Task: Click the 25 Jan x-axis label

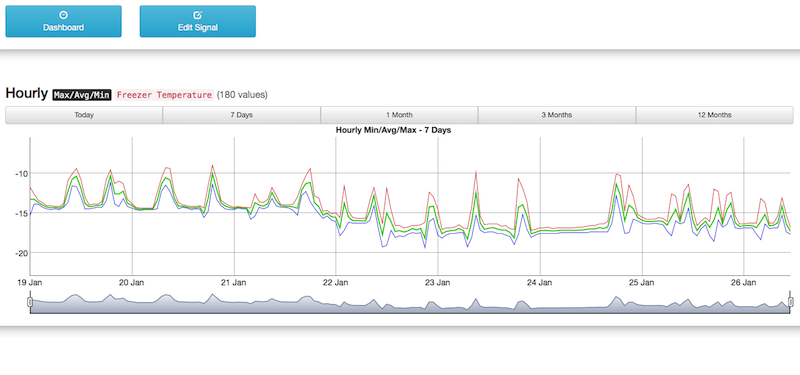Action: 642,283
